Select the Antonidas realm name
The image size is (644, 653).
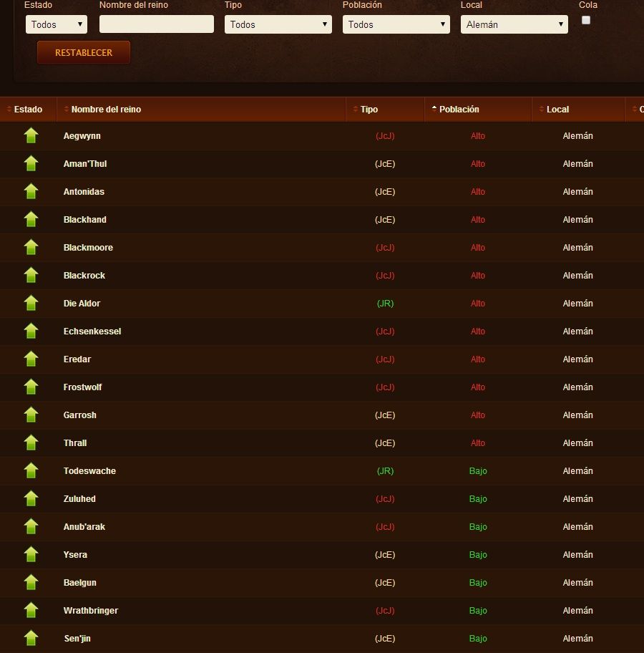[x=84, y=192]
